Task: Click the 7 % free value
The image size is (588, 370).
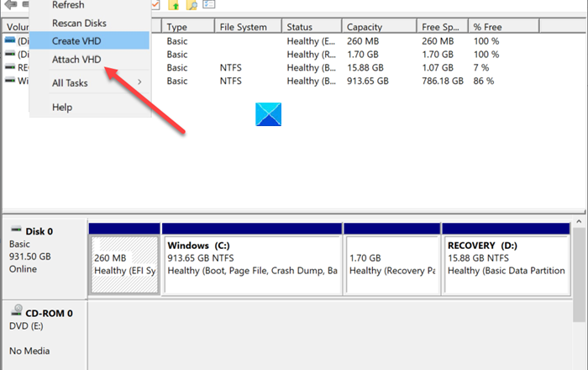Action: tap(480, 67)
